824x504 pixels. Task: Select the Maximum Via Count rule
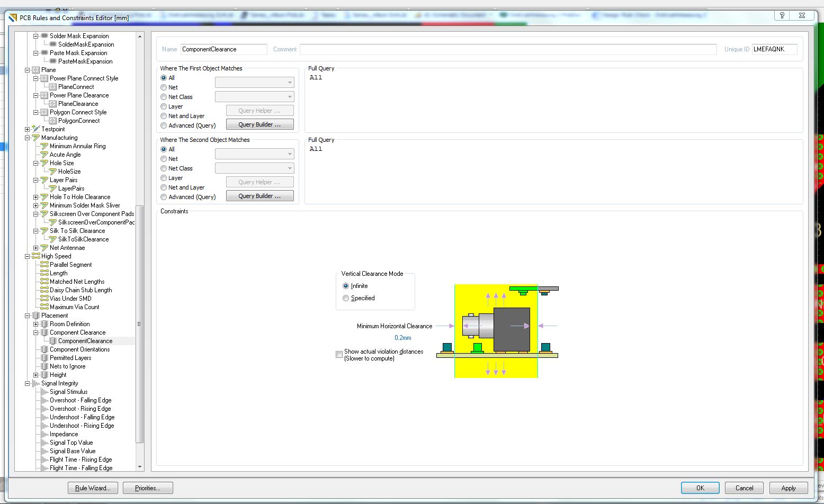click(75, 307)
